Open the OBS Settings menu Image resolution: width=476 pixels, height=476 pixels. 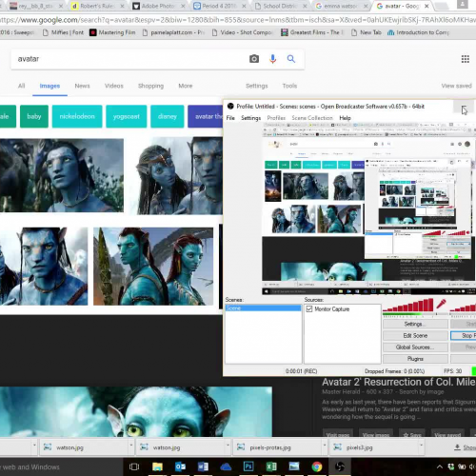pyautogui.click(x=250, y=118)
